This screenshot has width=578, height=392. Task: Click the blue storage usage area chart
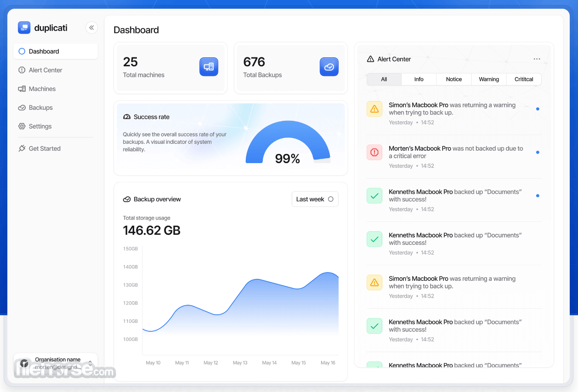pyautogui.click(x=241, y=303)
